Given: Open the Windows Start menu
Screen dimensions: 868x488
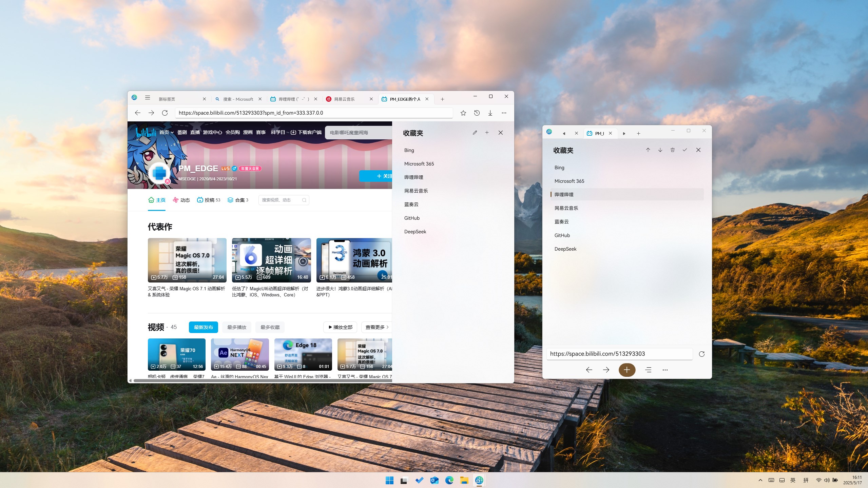Looking at the screenshot, I should pyautogui.click(x=389, y=480).
